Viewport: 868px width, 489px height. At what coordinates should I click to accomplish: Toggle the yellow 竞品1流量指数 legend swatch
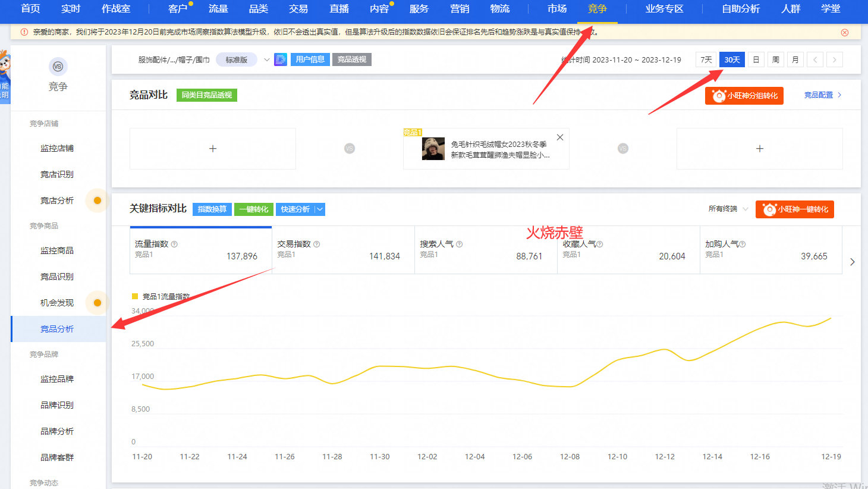[x=135, y=296]
